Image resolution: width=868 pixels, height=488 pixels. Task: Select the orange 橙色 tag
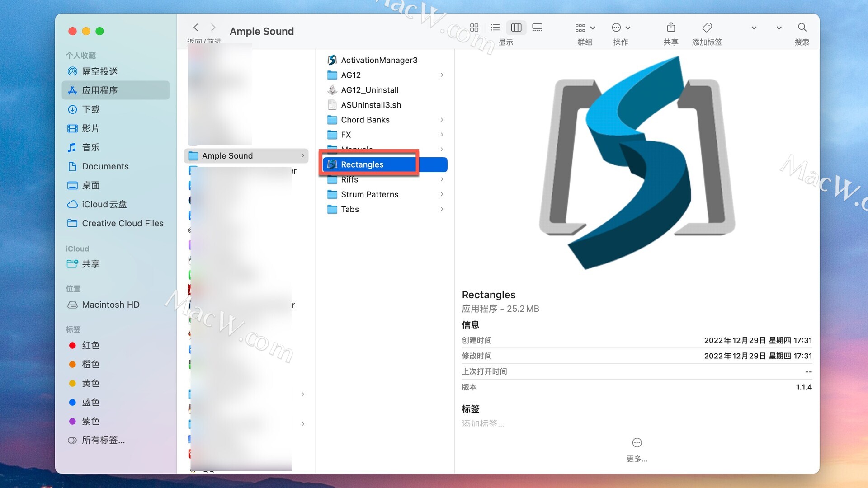pyautogui.click(x=115, y=364)
